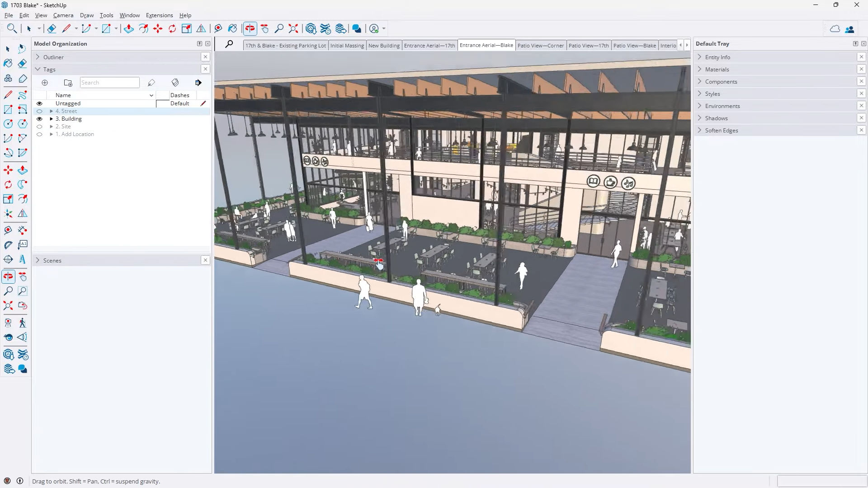
Task: Click the edit dashes pencil button
Action: pyautogui.click(x=203, y=103)
